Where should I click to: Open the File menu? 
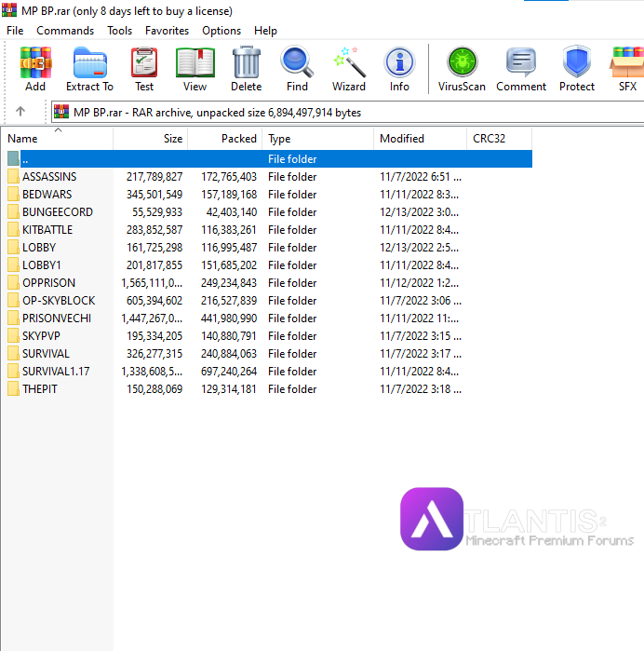coord(15,31)
